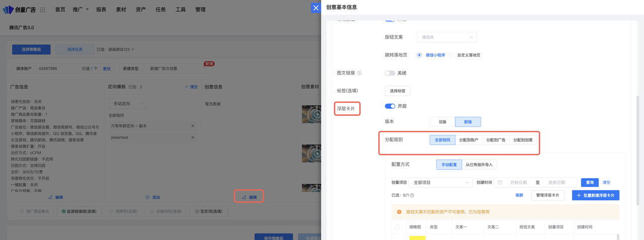The width and height of the screenshot is (644, 240).
Task: Open the 首页 menu
Action: click(x=60, y=10)
